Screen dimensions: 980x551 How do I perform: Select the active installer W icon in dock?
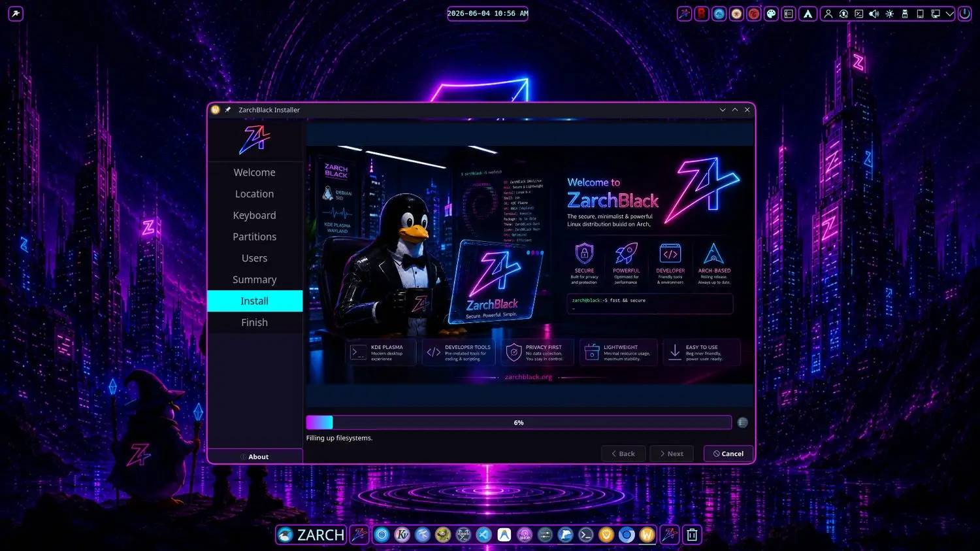[647, 535]
